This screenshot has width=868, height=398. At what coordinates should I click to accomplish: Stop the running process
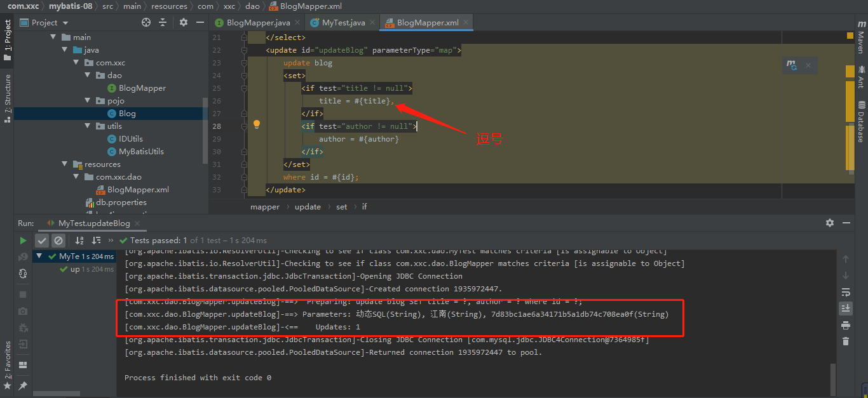[x=24, y=295]
